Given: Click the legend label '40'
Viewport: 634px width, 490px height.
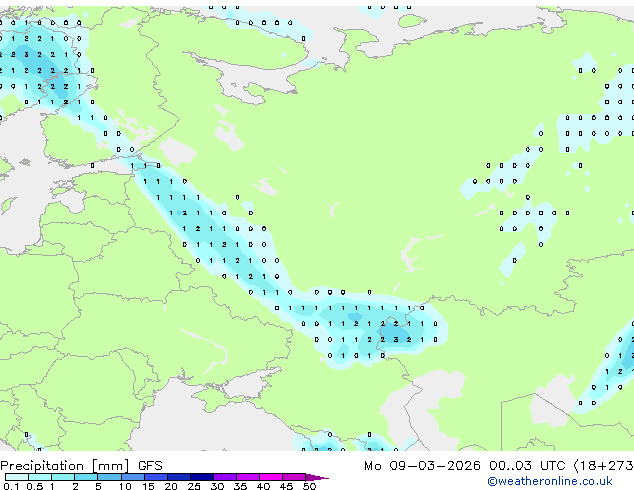Looking at the screenshot, I should point(263,486).
